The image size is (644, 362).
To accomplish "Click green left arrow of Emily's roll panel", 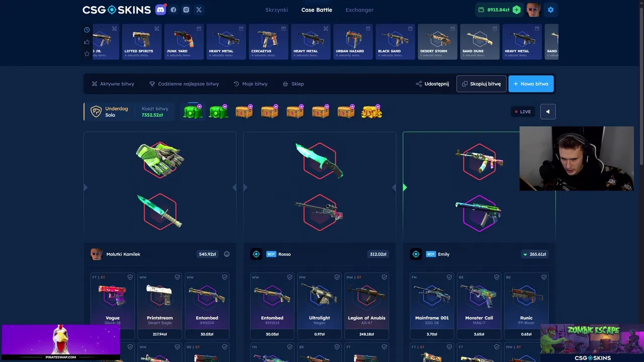I will coord(405,188).
